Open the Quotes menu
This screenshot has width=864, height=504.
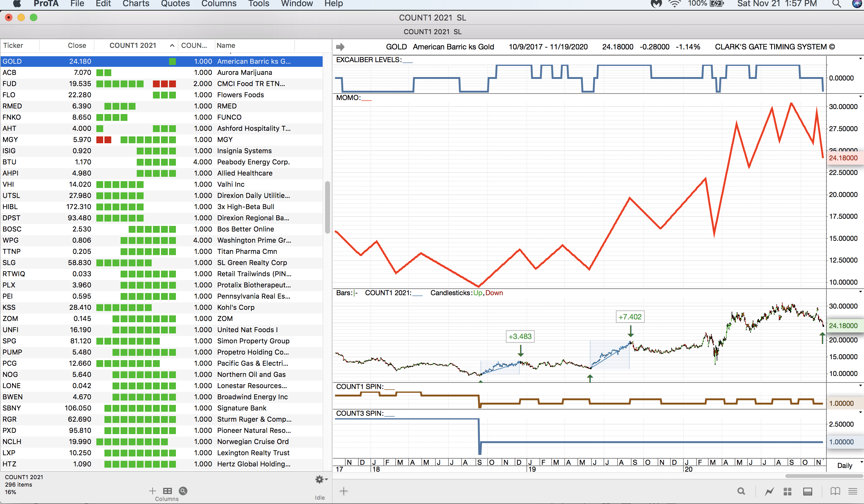click(x=175, y=4)
